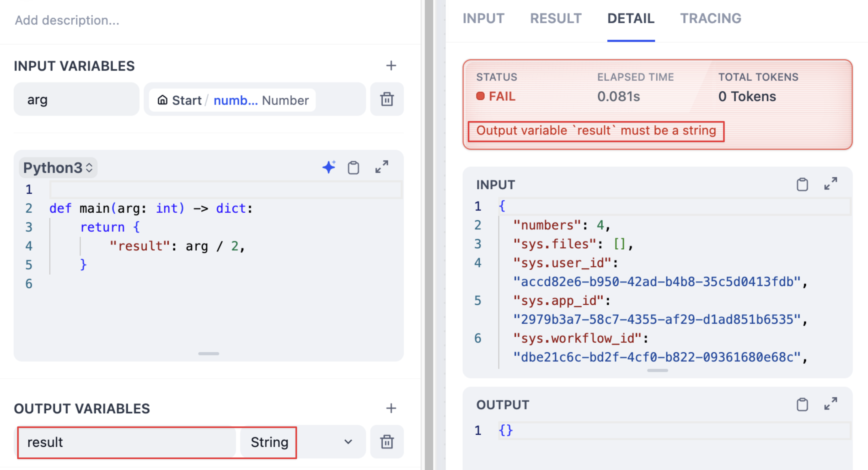Viewport: 868px width, 470px height.
Task: Grab the code editor resize handle
Action: 208,353
